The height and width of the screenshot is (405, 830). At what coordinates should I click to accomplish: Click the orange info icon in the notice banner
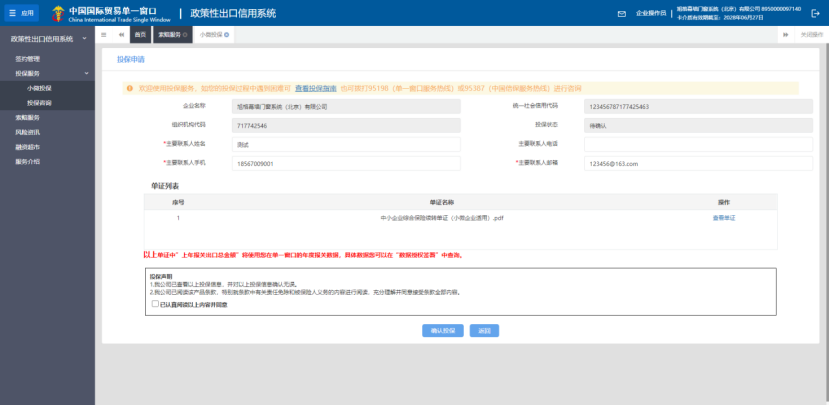129,88
